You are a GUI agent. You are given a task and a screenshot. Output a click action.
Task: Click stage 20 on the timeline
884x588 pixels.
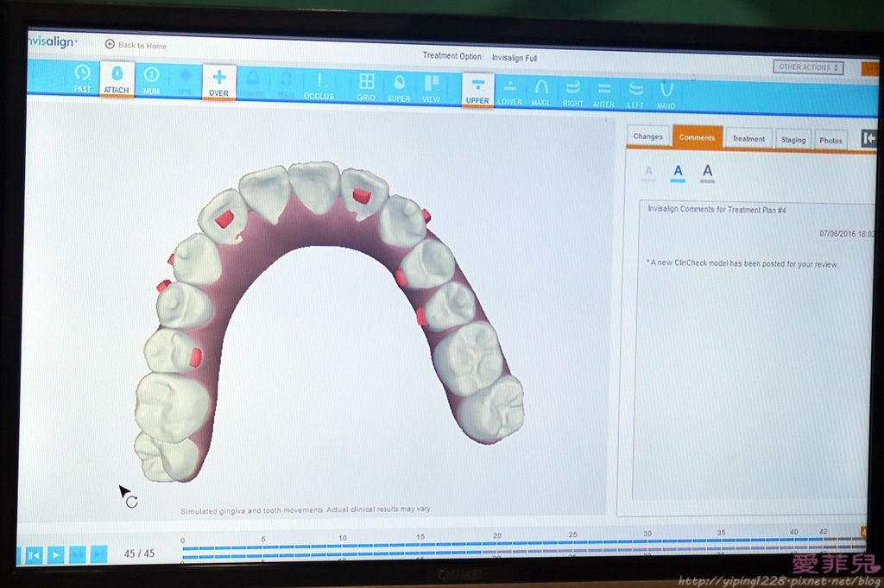[x=496, y=535]
